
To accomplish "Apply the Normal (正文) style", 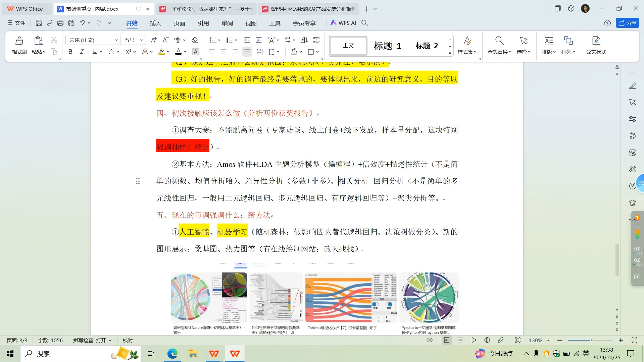I will click(348, 45).
